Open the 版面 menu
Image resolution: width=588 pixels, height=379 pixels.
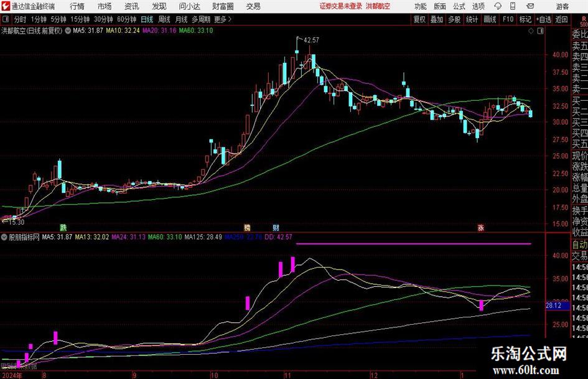[x=440, y=6]
